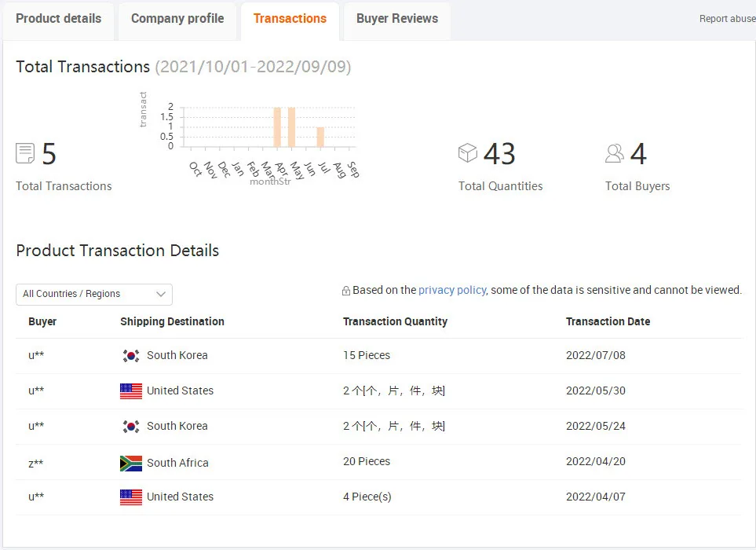
Task: Click South Korea flag for 2022/05/24 row
Action: (131, 427)
